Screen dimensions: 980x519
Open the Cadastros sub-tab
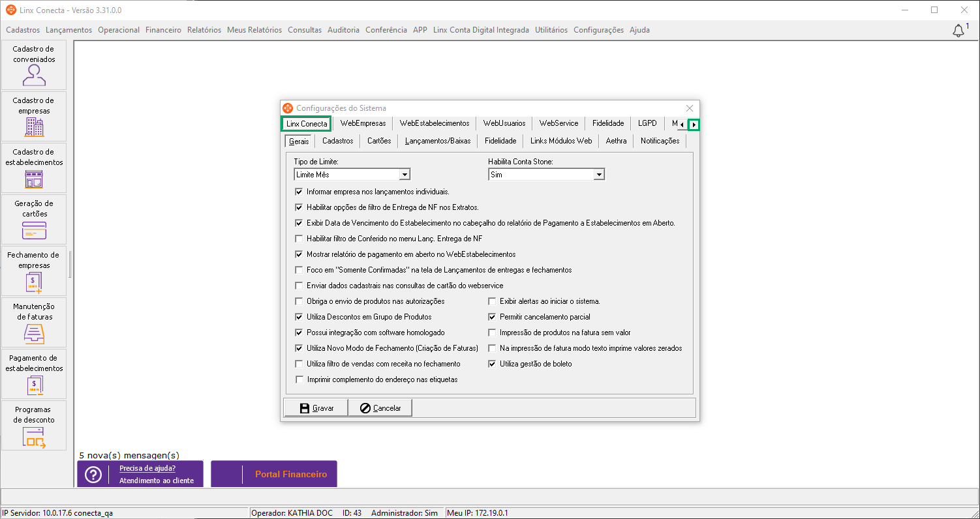(x=338, y=141)
